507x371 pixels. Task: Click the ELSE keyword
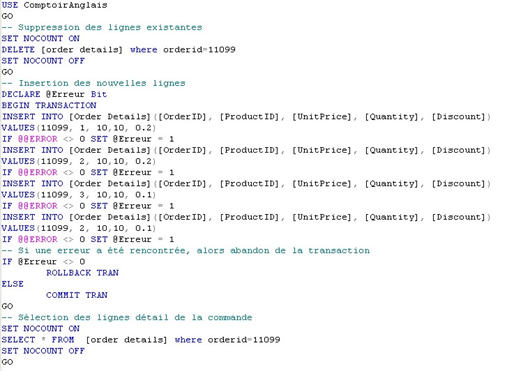(13, 284)
